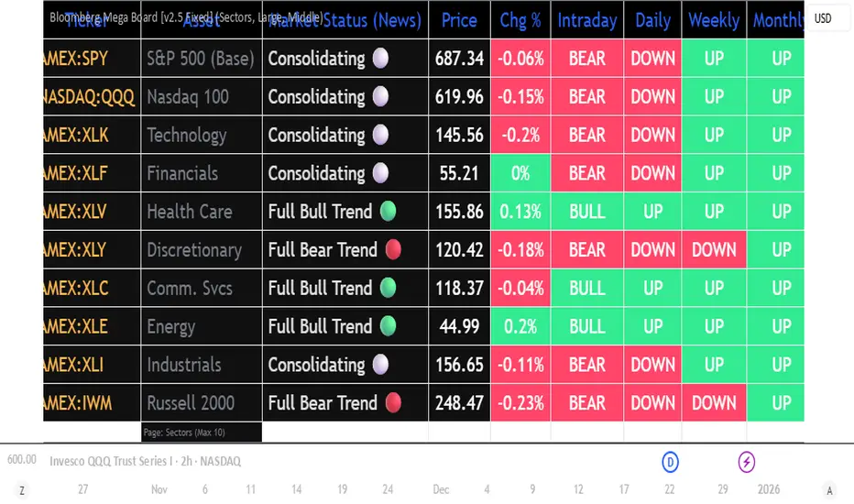
Task: Toggle auto-scale with the 'A' button
Action: pos(828,490)
